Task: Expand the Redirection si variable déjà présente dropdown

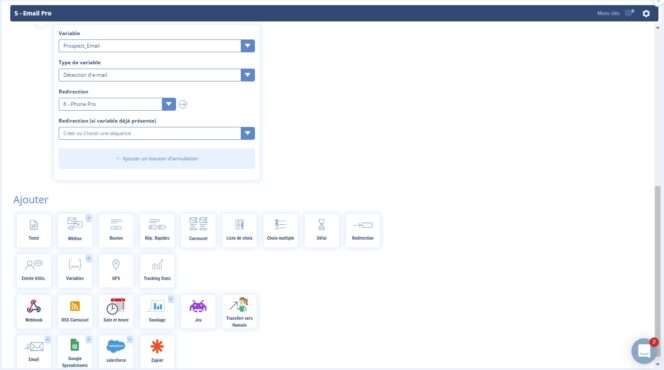Action: 157,133
